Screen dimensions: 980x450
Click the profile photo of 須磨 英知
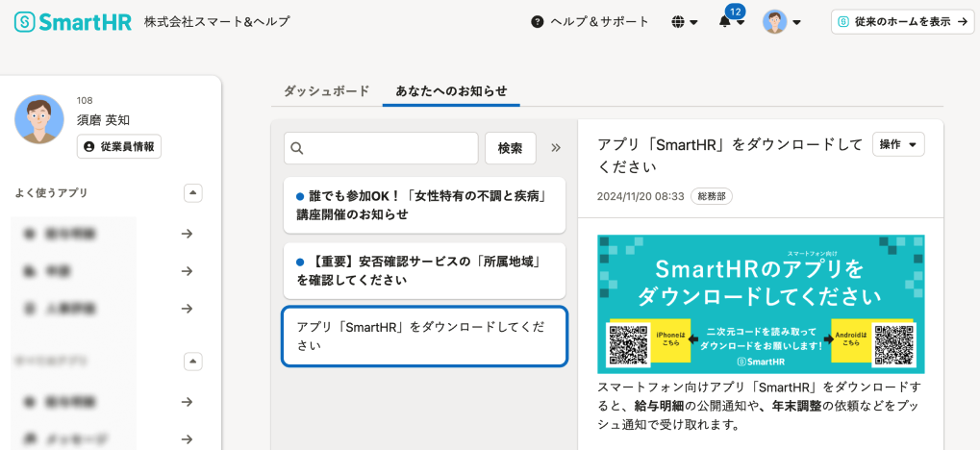39,119
